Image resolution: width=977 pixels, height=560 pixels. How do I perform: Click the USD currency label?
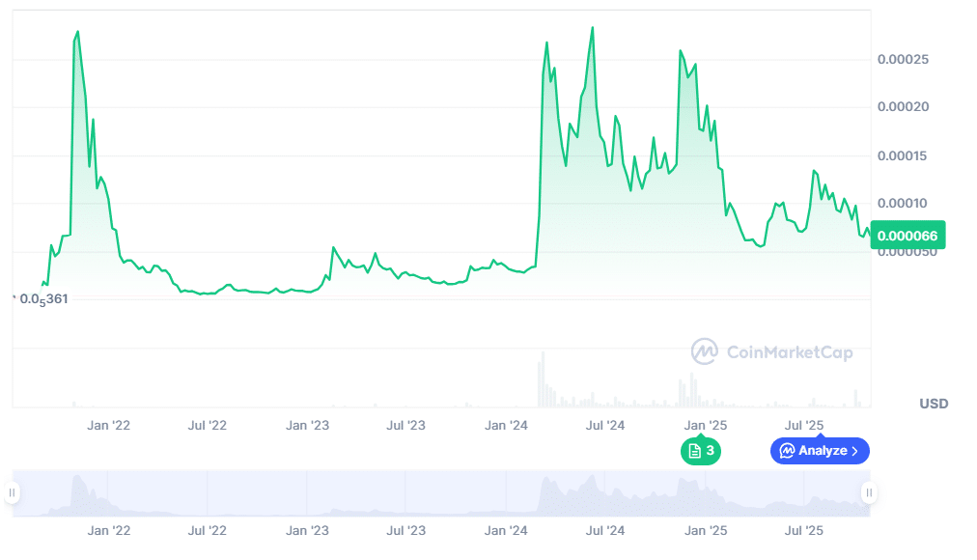[x=934, y=404]
